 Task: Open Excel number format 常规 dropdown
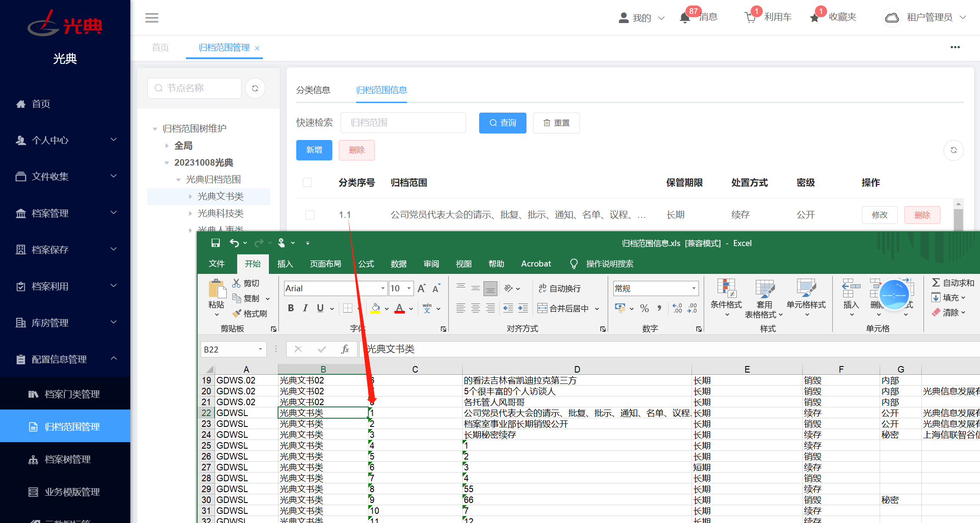coord(694,288)
